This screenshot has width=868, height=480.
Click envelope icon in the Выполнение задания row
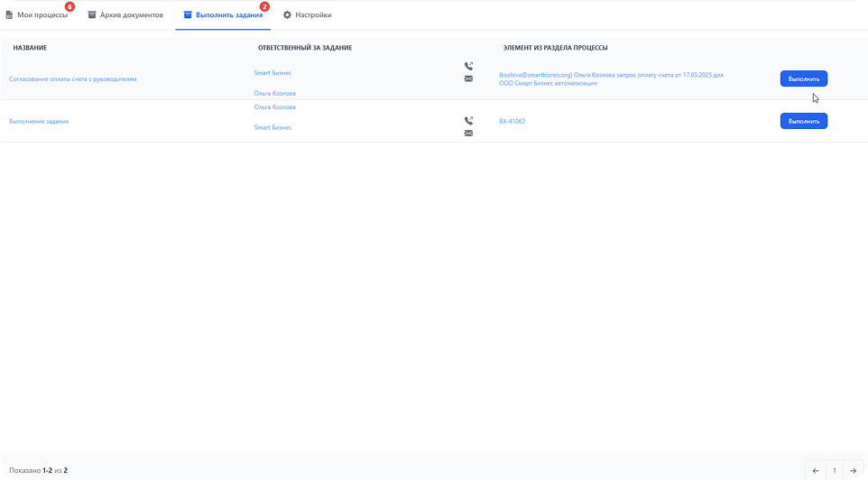click(x=468, y=134)
